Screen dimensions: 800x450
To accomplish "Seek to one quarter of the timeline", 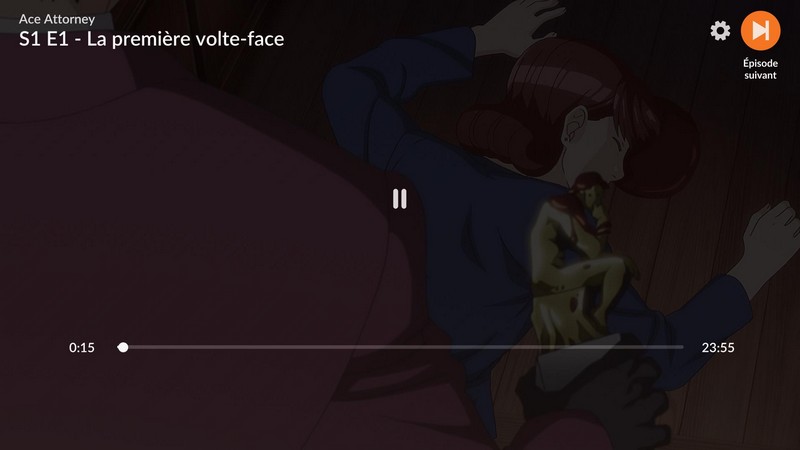I will point(260,347).
